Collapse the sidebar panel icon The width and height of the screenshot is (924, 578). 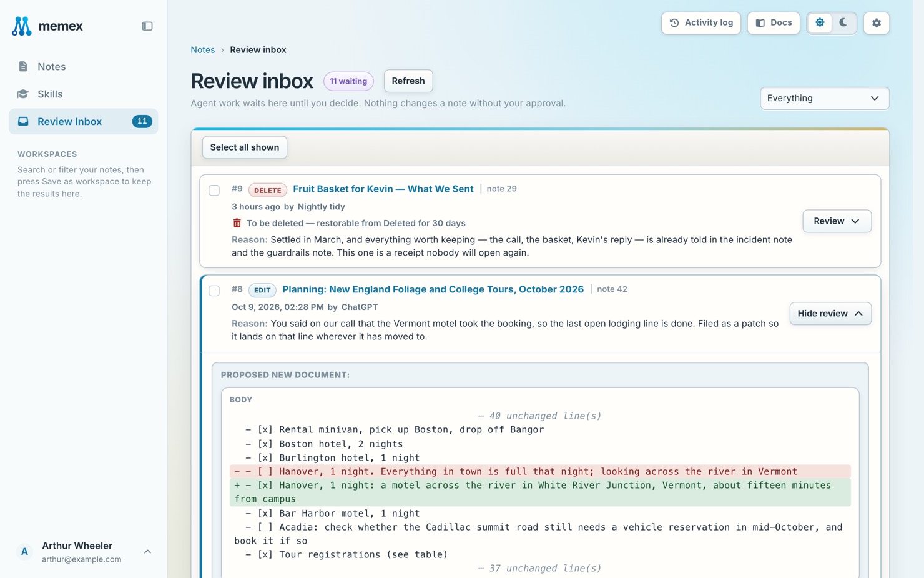[x=147, y=26]
